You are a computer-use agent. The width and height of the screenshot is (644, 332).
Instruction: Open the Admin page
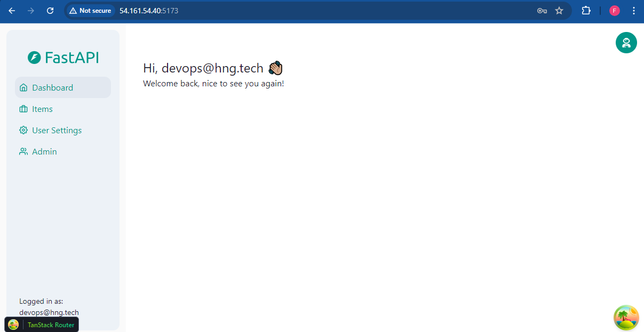pyautogui.click(x=45, y=151)
